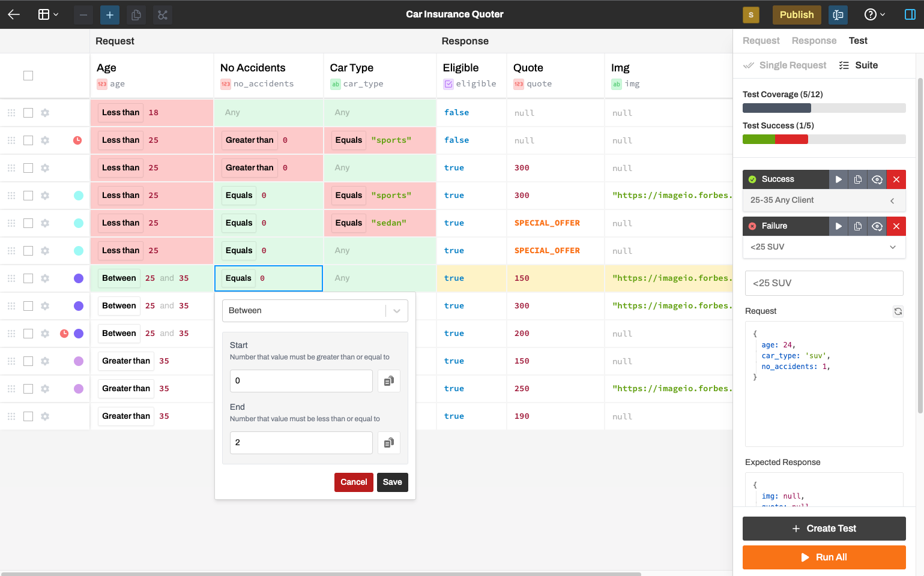
Task: Check the select-all checkbox in the header
Action: (x=28, y=76)
